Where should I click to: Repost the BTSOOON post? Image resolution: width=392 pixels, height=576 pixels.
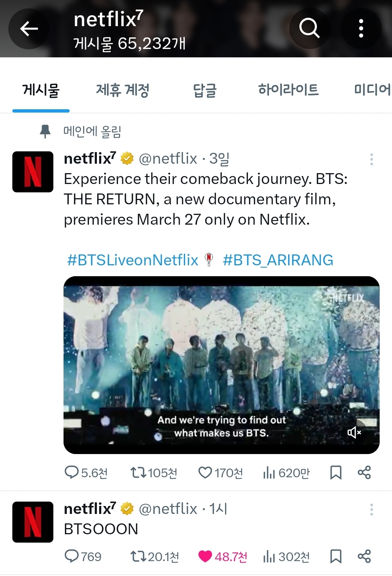(138, 556)
